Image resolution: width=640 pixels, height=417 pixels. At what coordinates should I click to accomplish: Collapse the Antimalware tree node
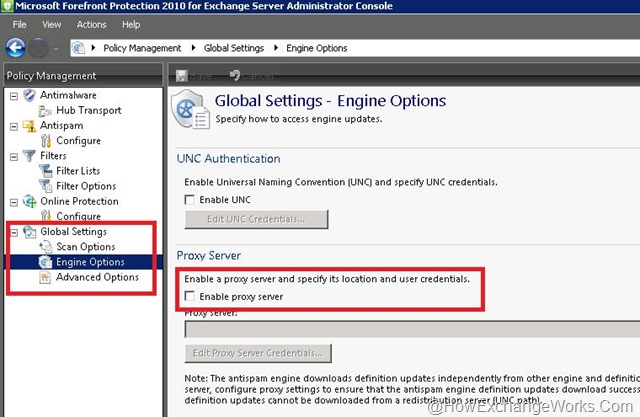[13, 96]
